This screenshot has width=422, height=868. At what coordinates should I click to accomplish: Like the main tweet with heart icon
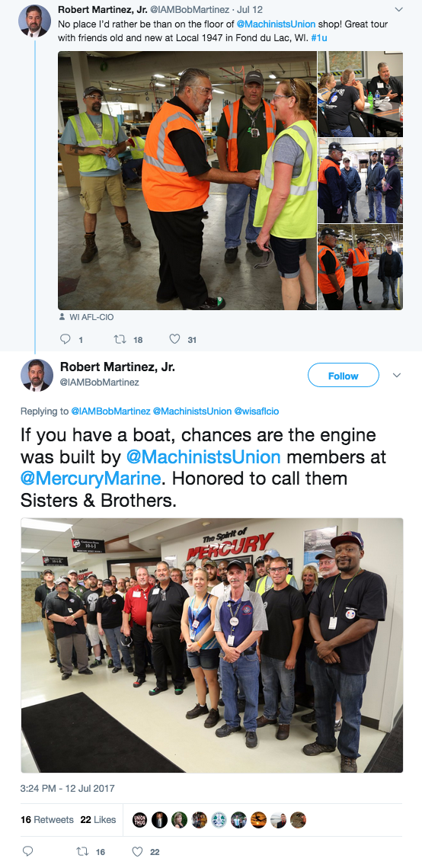coord(137,851)
